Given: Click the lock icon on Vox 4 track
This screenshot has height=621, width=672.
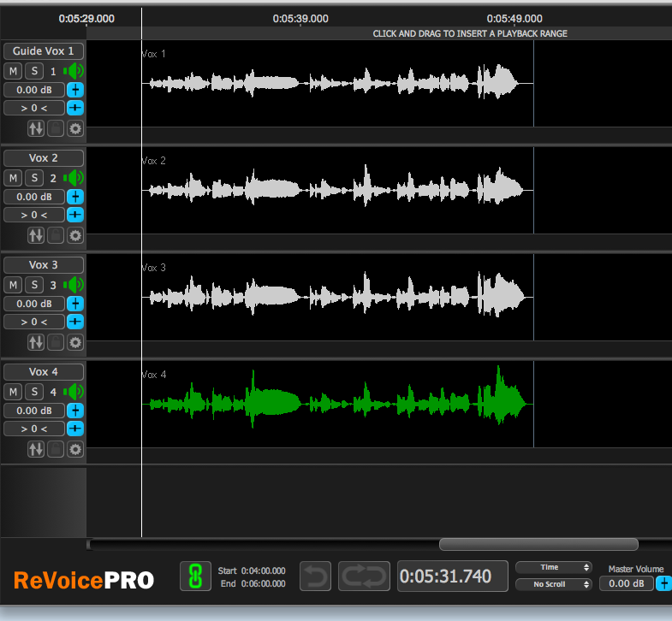Looking at the screenshot, I should (56, 449).
